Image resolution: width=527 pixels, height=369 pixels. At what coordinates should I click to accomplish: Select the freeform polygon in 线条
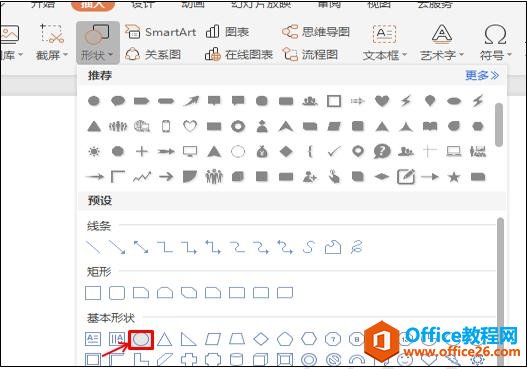(x=333, y=247)
